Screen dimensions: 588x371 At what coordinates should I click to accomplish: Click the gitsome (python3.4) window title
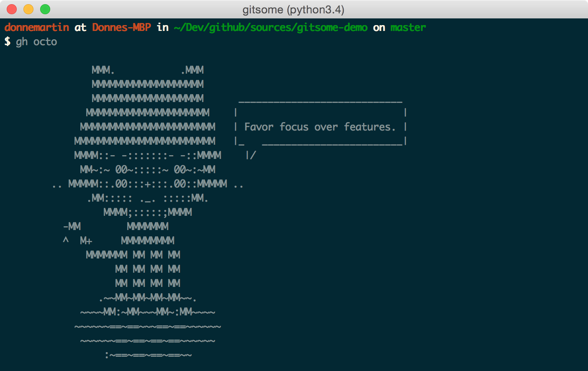[294, 10]
